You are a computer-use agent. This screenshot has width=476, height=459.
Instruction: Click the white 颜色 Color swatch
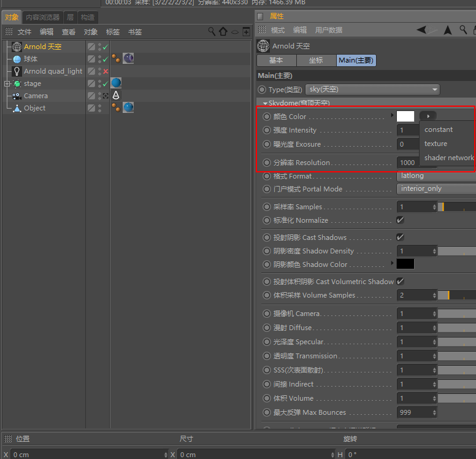coord(405,116)
